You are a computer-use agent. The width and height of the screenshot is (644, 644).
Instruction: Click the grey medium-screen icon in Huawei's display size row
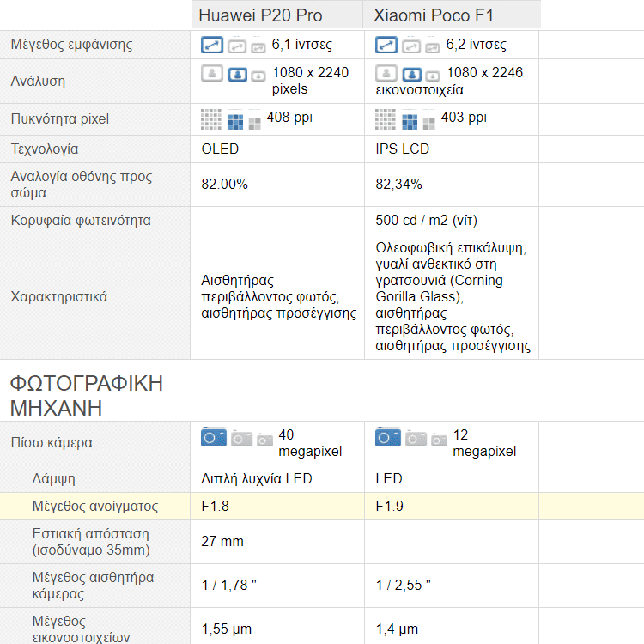click(237, 46)
